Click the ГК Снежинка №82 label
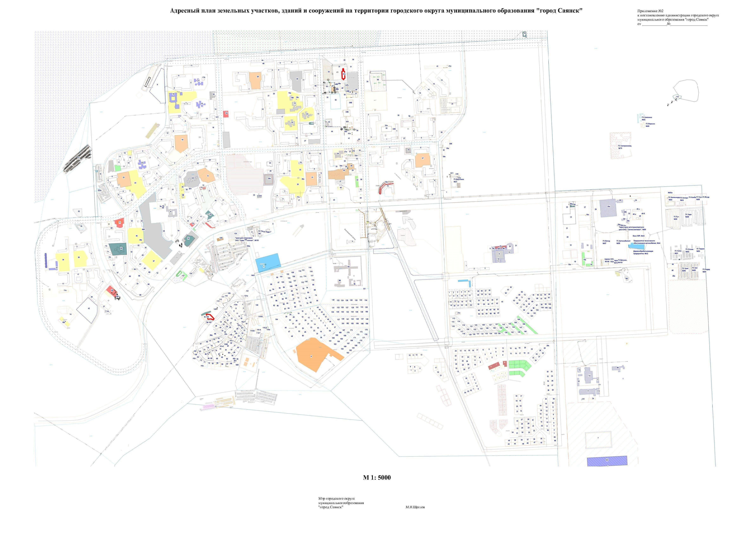The image size is (756, 535). (x=646, y=118)
